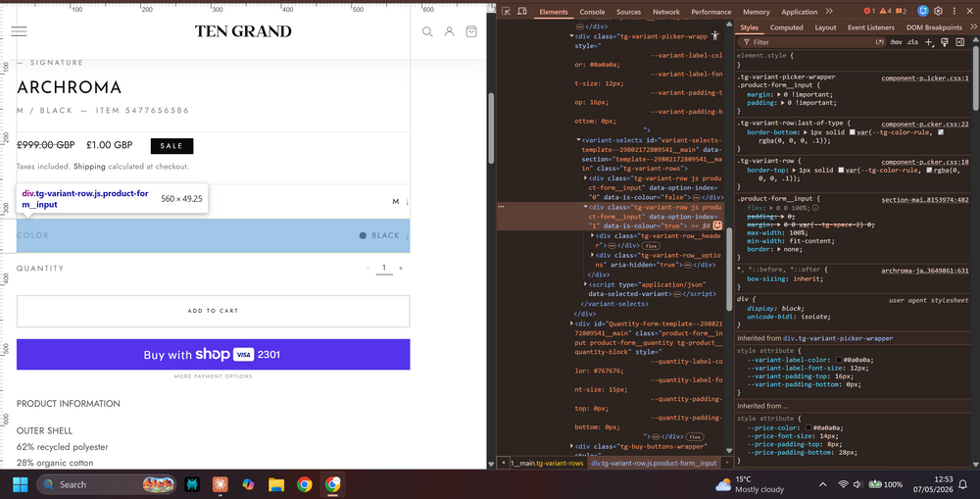Click the New Style Rule plus icon

click(929, 42)
